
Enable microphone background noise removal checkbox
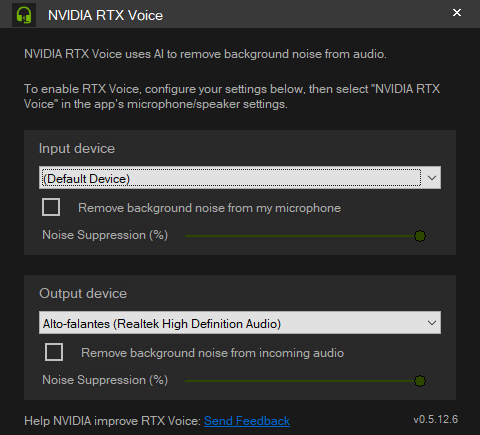coord(51,207)
